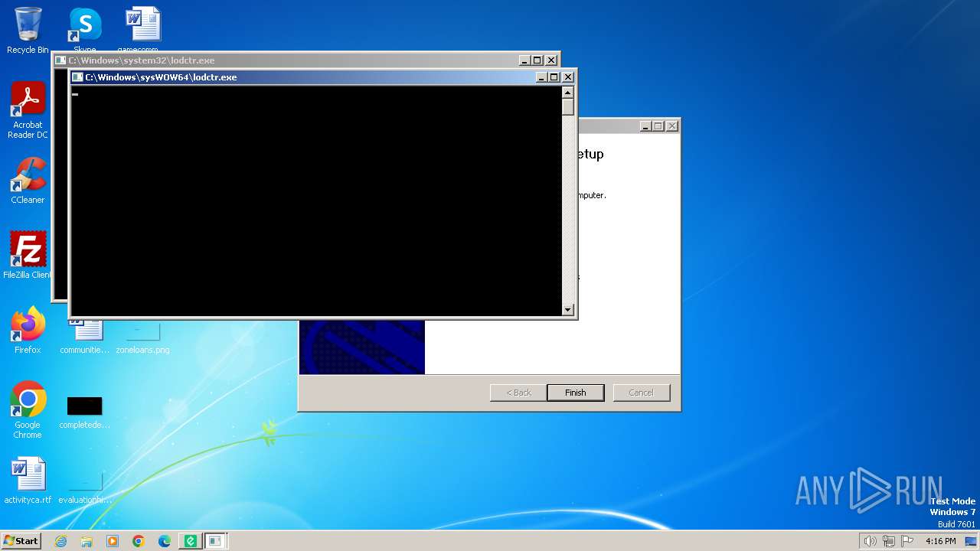Open the Skype desktop shortcut
This screenshot has height=551, width=980.
coord(85,29)
